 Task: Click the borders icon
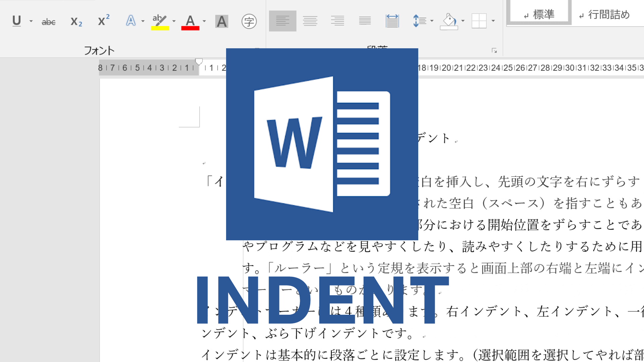pyautogui.click(x=479, y=21)
